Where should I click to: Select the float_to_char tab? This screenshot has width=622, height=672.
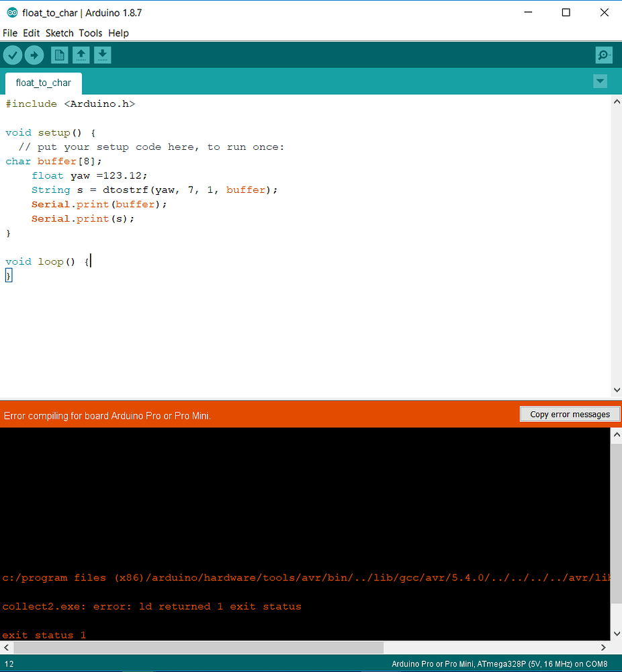pyautogui.click(x=43, y=83)
